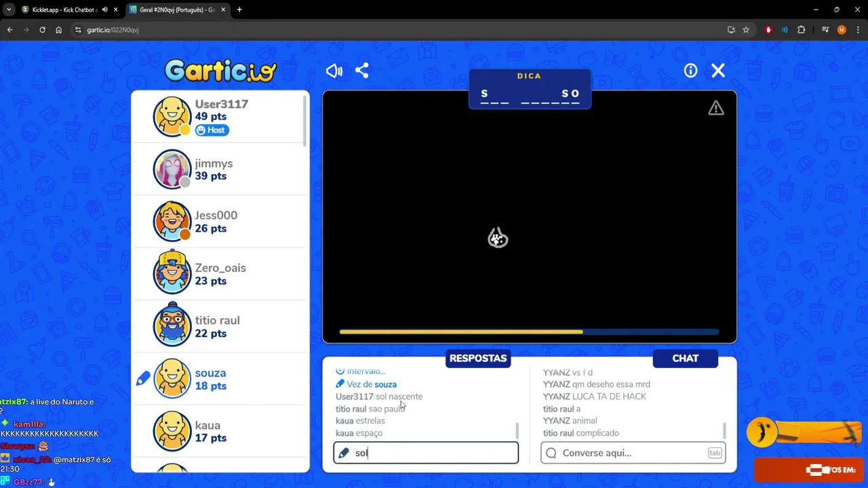Click the answers list scrollbar
The image size is (868, 488).
tap(517, 430)
